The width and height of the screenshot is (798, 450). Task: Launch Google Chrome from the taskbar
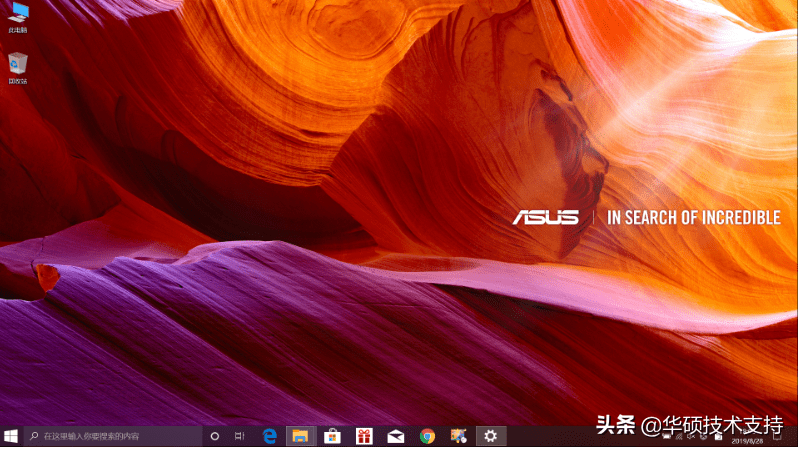point(428,436)
